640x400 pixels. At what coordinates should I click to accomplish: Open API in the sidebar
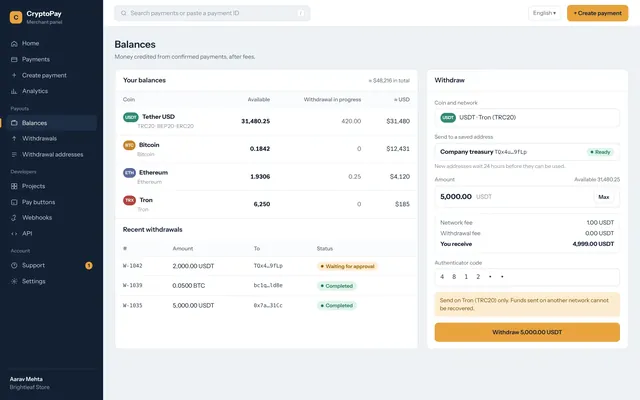(x=51, y=233)
